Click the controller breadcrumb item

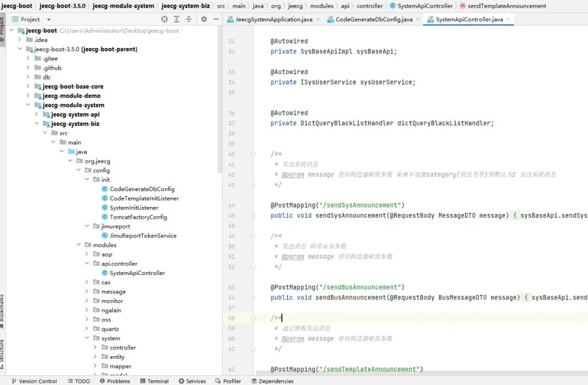pos(369,5)
